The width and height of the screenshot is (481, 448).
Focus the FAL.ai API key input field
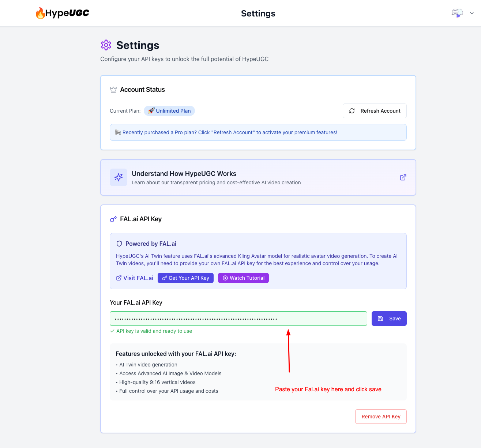pyautogui.click(x=238, y=319)
